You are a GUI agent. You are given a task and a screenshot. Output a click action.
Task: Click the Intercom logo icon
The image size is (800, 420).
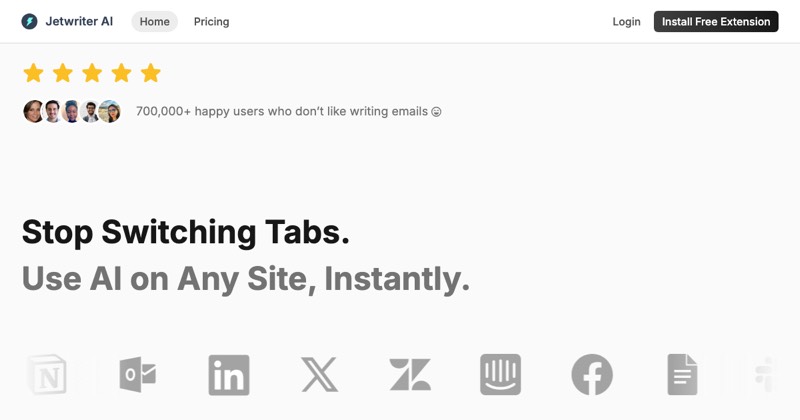pos(501,375)
